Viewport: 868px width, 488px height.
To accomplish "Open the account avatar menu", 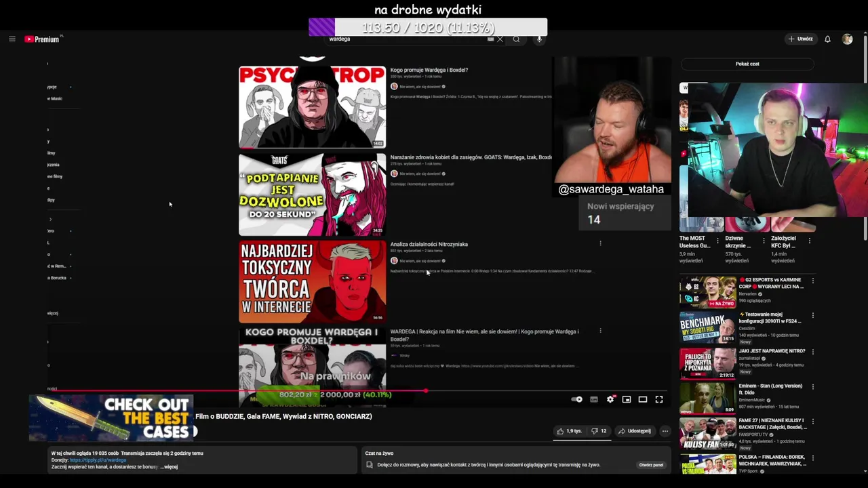I will pyautogui.click(x=847, y=39).
